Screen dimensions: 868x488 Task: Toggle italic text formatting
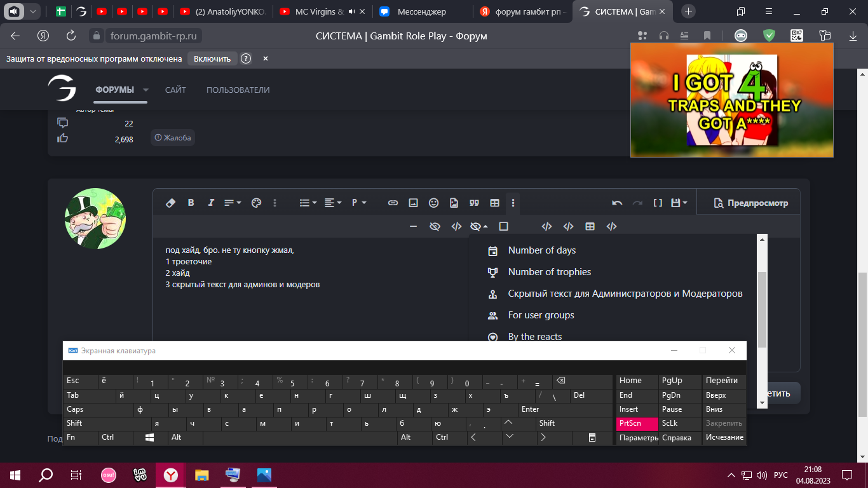click(211, 203)
